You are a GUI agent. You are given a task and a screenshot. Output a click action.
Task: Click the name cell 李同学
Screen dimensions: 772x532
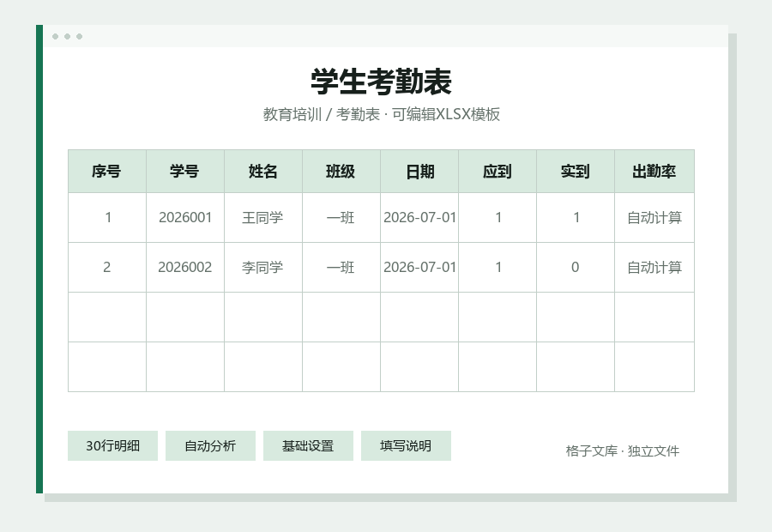click(263, 268)
